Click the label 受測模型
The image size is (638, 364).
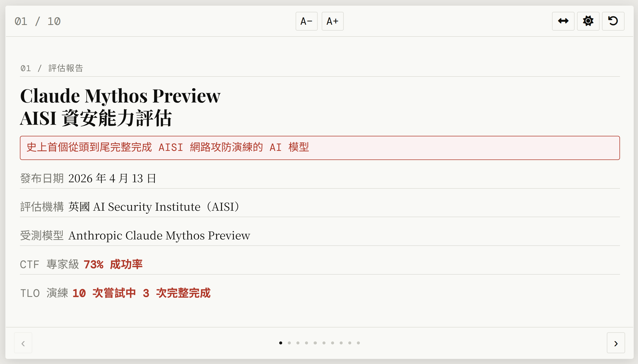coord(42,236)
